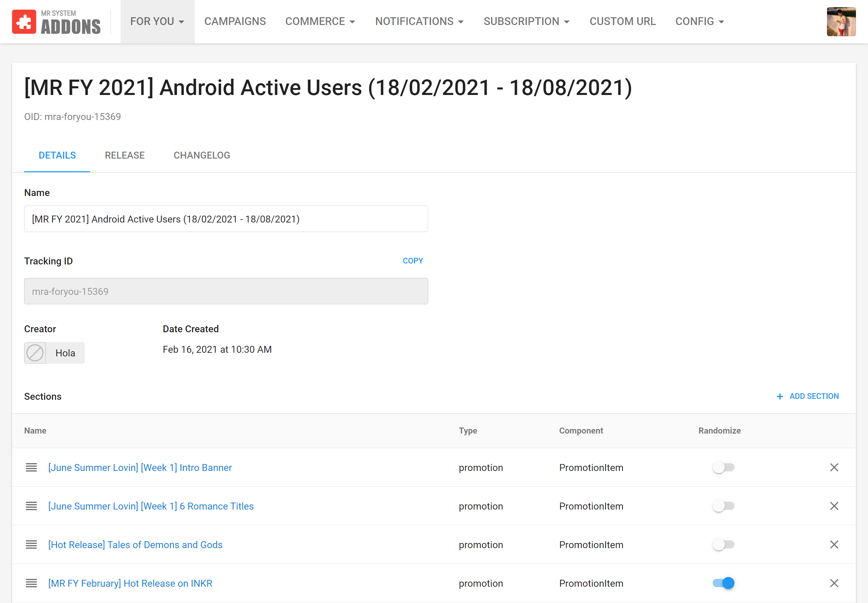Click the plus icon for Add Section
868x603 pixels.
pyautogui.click(x=780, y=396)
